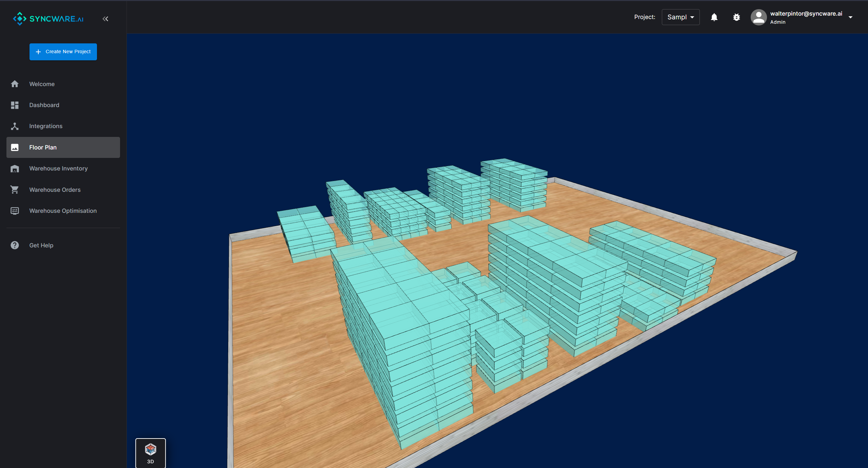The height and width of the screenshot is (468, 868).
Task: Click the Get Help question mark icon
Action: click(15, 245)
